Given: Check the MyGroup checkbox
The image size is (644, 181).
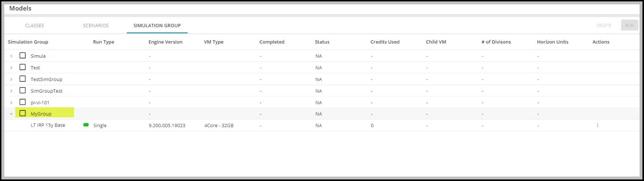Looking at the screenshot, I should pos(23,113).
